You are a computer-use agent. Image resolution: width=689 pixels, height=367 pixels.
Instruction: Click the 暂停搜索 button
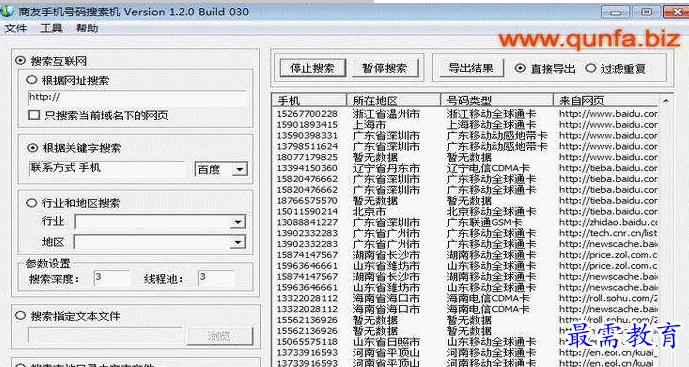(384, 68)
